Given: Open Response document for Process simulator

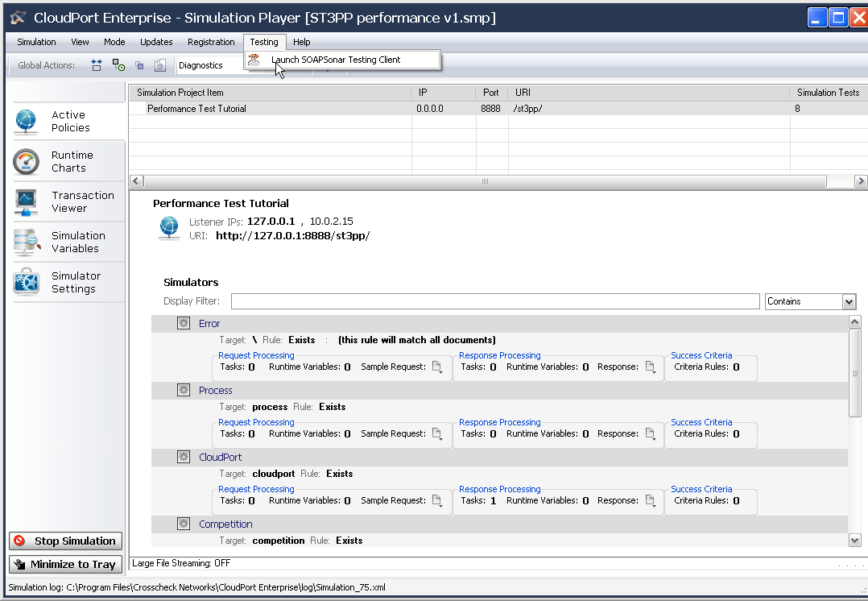Looking at the screenshot, I should tap(650, 433).
